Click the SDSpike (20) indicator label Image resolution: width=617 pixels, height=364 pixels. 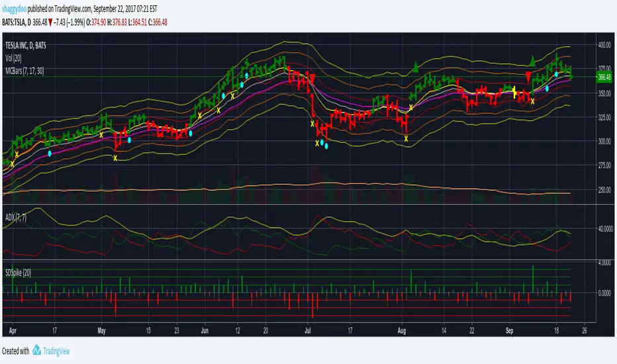click(x=18, y=273)
